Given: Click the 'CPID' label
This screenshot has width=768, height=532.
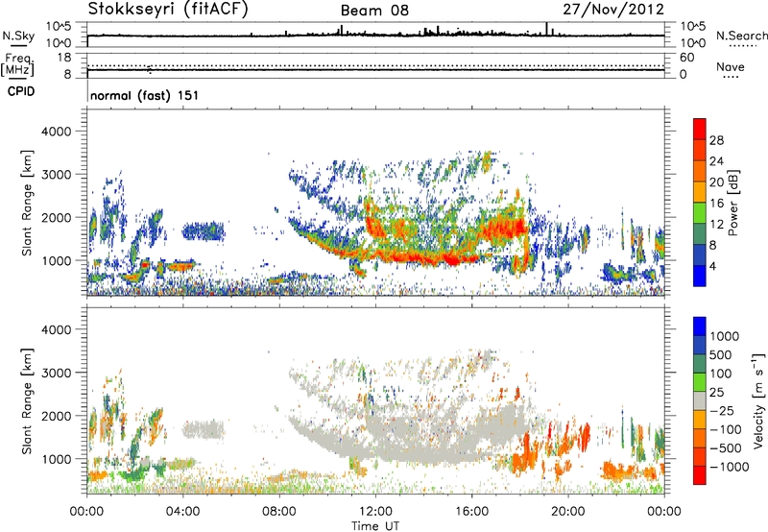Looking at the screenshot, I should coord(21,91).
